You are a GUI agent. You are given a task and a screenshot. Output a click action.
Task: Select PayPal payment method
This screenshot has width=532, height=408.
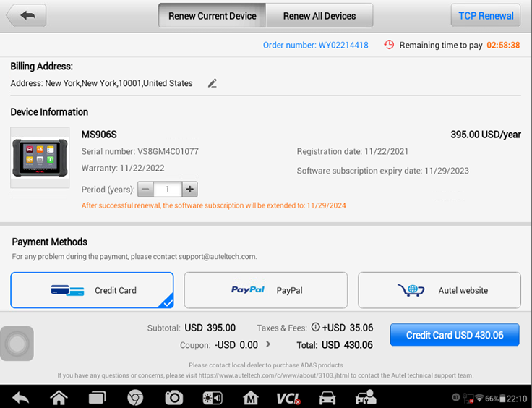(x=266, y=290)
